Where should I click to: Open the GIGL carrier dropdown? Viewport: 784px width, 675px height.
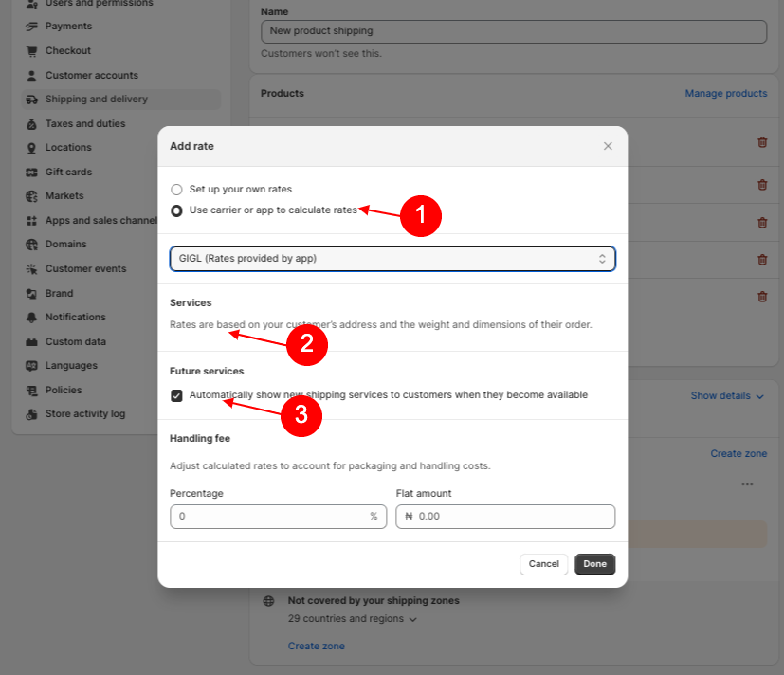[392, 259]
